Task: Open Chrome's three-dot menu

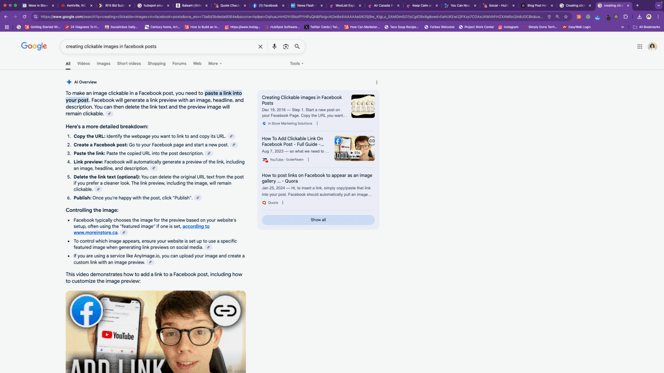Action: [658, 17]
